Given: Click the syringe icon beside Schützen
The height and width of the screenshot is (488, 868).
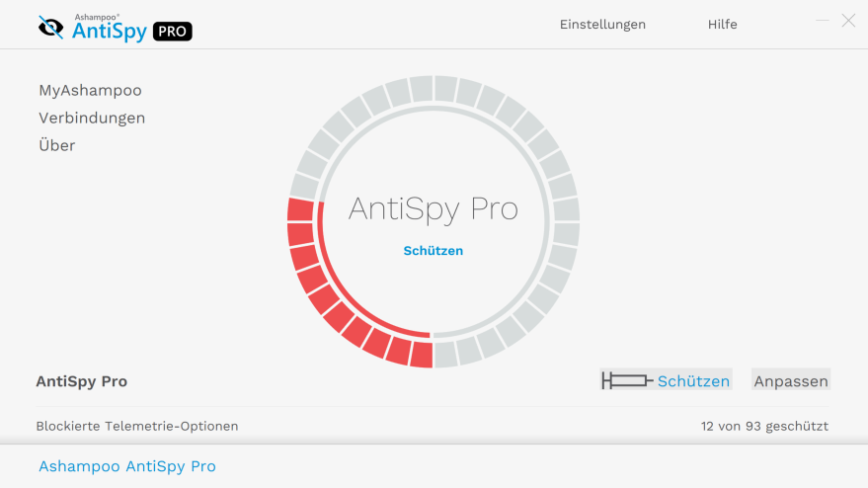Looking at the screenshot, I should click(627, 380).
